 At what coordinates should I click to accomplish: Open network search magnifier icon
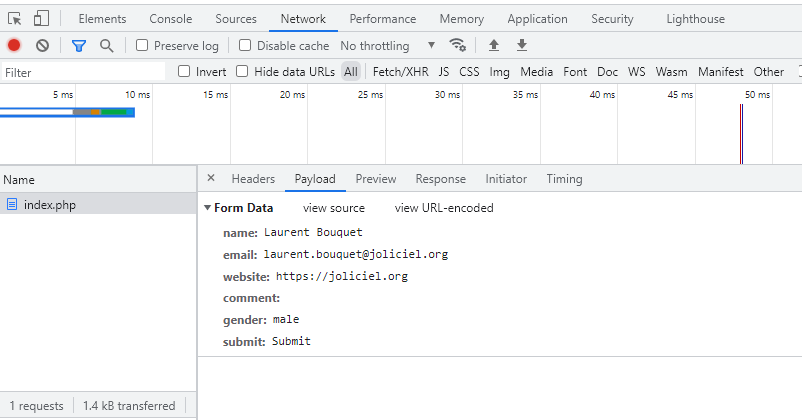(106, 45)
